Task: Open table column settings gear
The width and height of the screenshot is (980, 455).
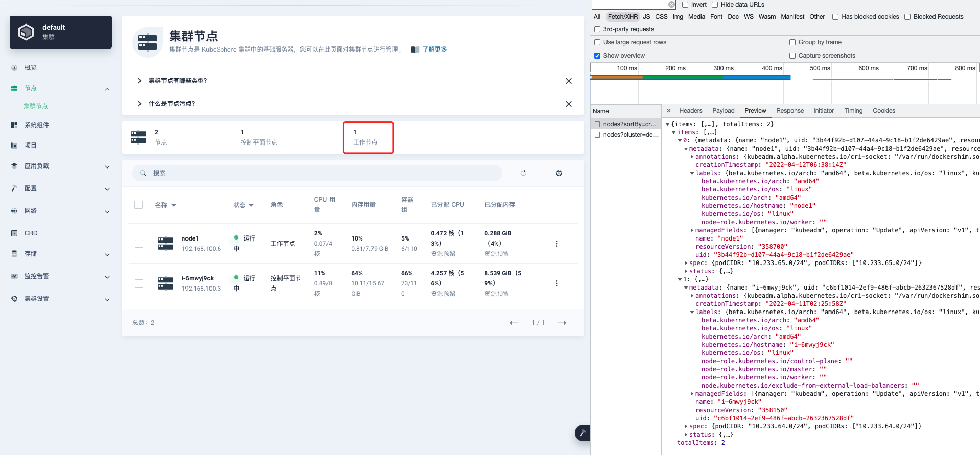Action: (x=559, y=173)
